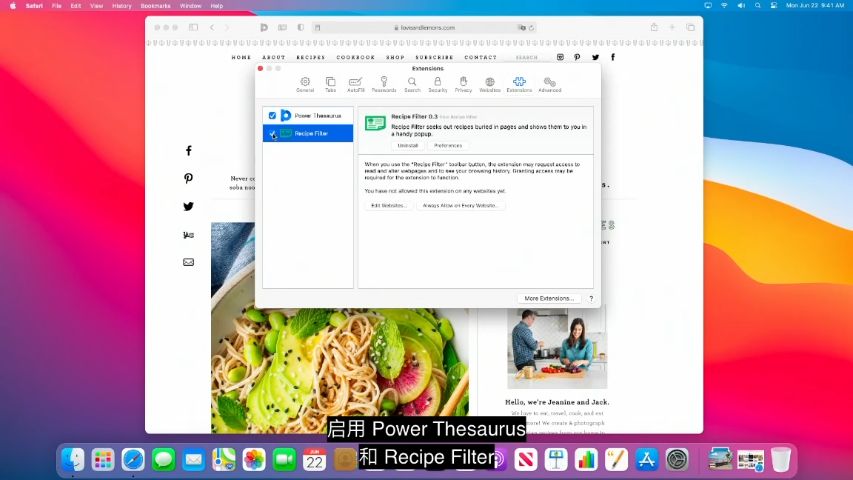Click the Edit Websites button

click(x=388, y=205)
